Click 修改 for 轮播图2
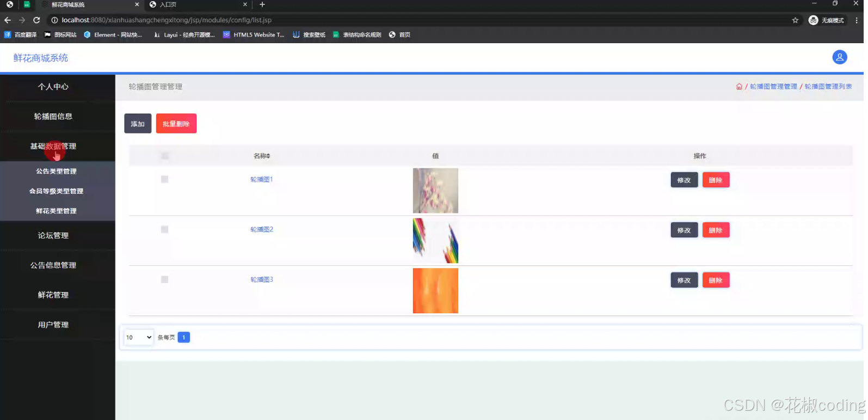This screenshot has width=868, height=420. (x=684, y=230)
